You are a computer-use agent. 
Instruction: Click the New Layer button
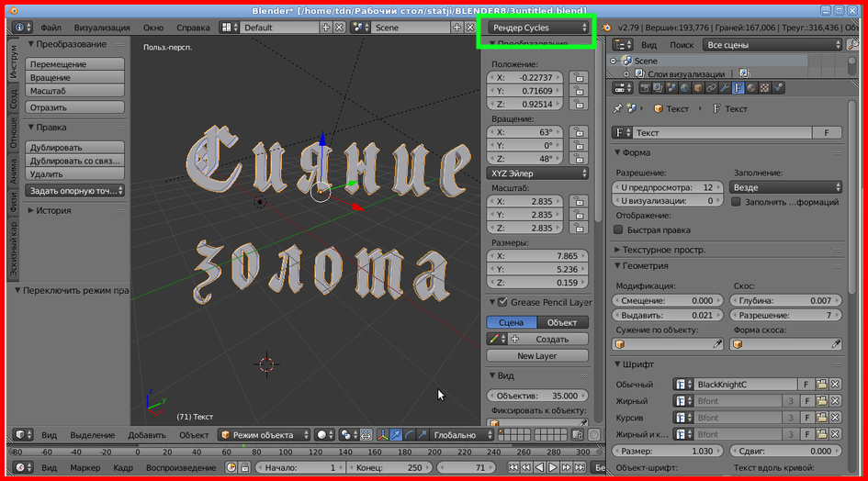(x=537, y=356)
